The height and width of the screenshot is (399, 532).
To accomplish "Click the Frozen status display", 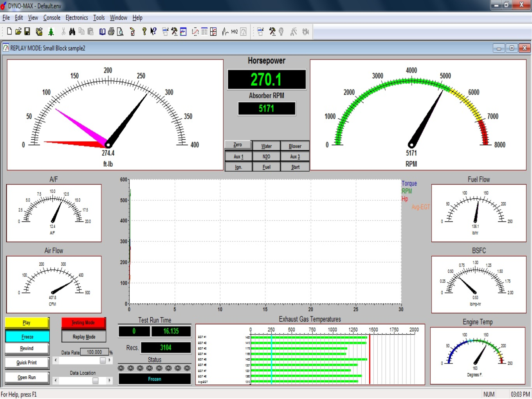I will [155, 379].
